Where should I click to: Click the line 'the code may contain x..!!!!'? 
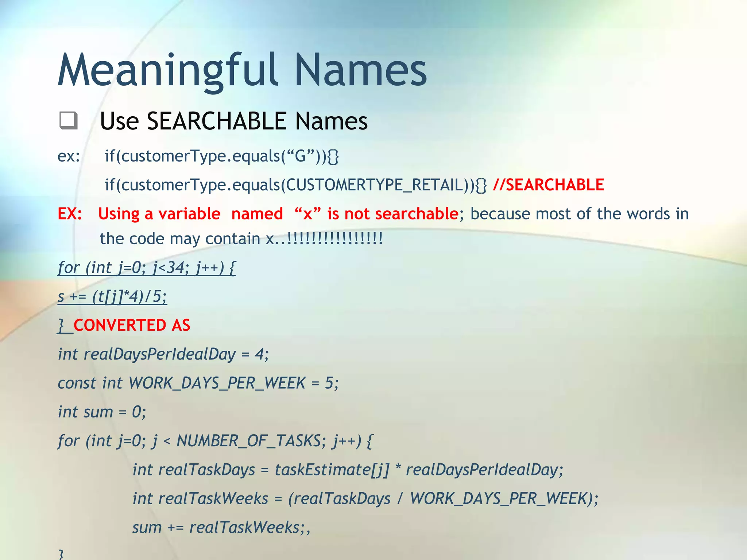241,239
